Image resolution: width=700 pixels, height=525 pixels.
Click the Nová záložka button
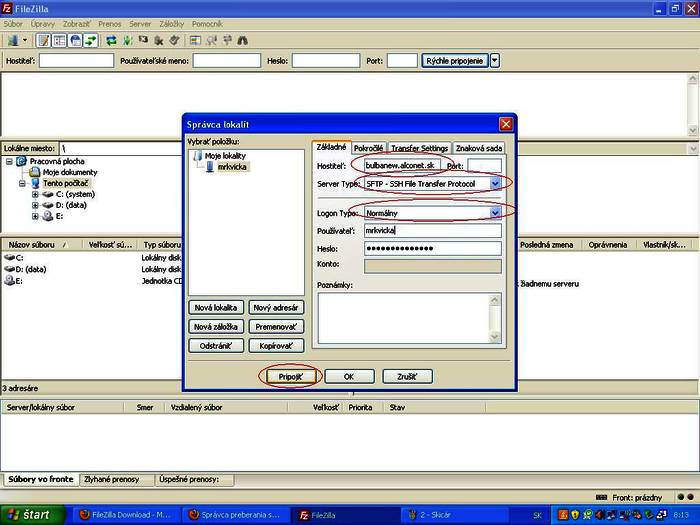(216, 327)
